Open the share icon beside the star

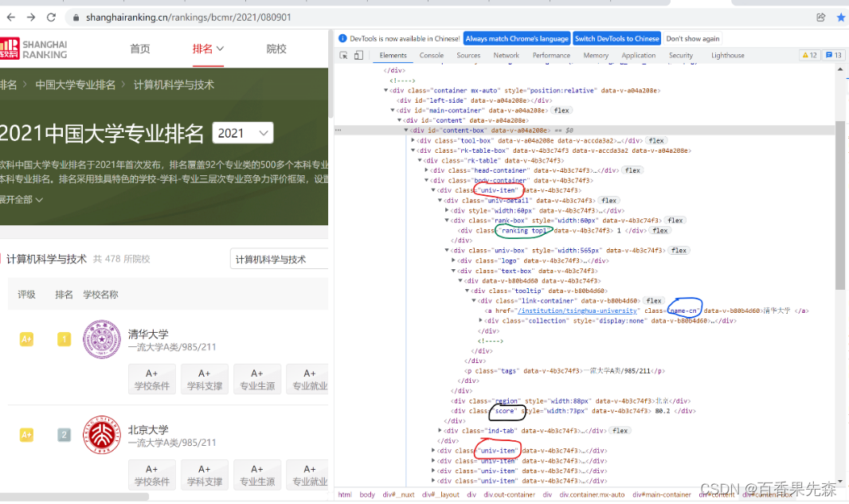pos(821,16)
